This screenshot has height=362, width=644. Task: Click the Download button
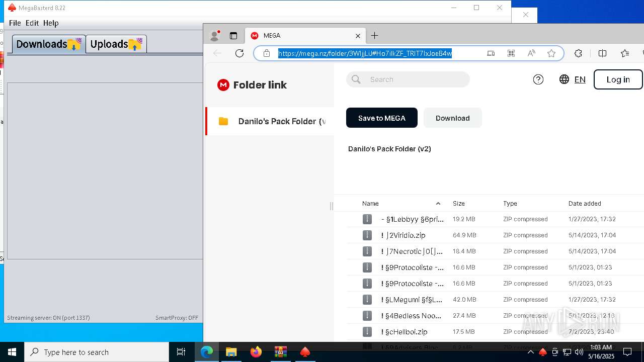point(453,118)
